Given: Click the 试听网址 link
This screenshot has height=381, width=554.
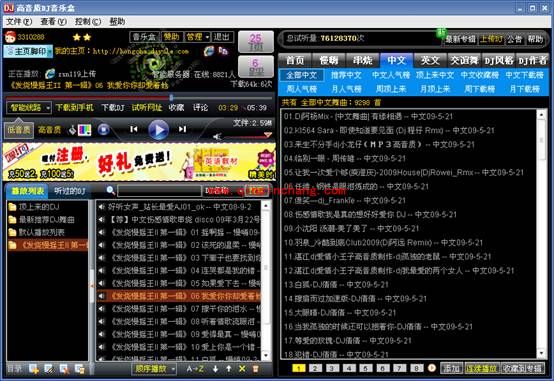Looking at the screenshot, I should [x=147, y=107].
